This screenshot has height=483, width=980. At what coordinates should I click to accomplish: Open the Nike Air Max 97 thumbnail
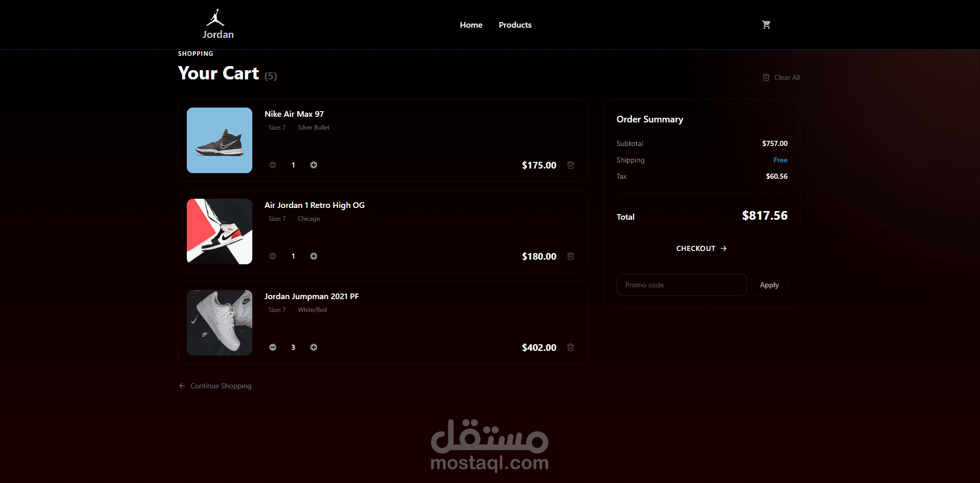(x=220, y=140)
